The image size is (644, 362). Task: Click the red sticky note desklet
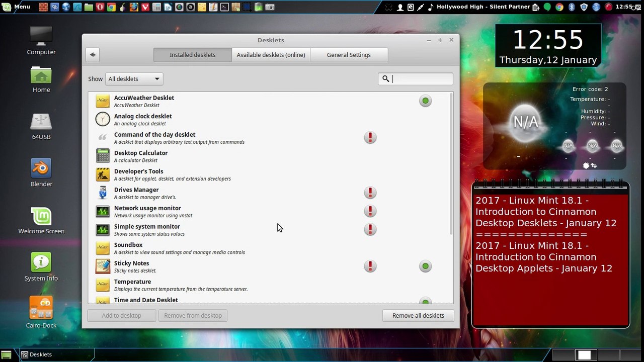[550, 255]
